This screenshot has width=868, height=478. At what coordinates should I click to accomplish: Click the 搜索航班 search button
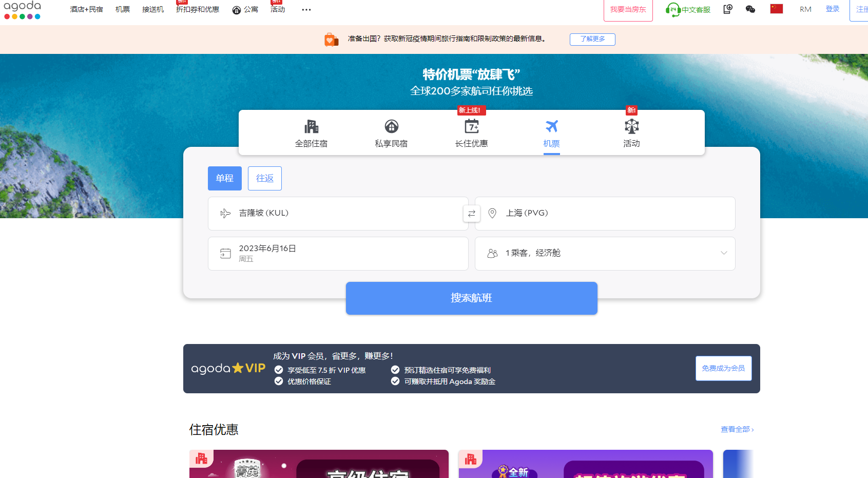(472, 298)
